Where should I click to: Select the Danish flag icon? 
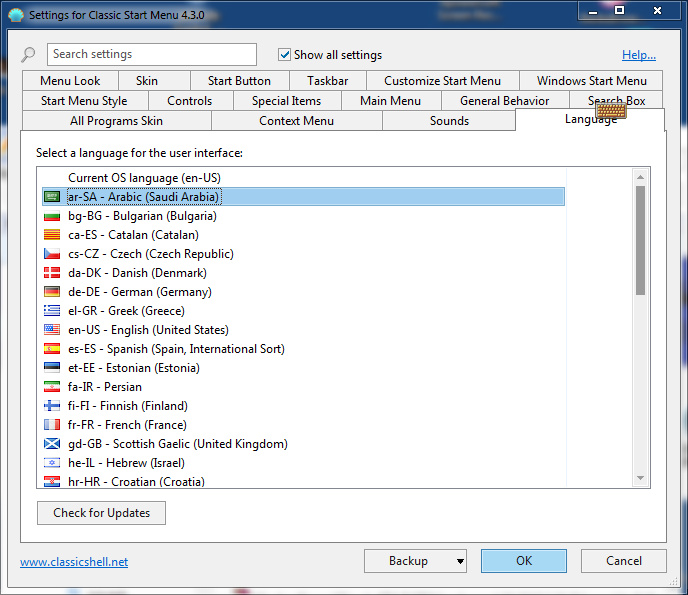click(x=52, y=273)
